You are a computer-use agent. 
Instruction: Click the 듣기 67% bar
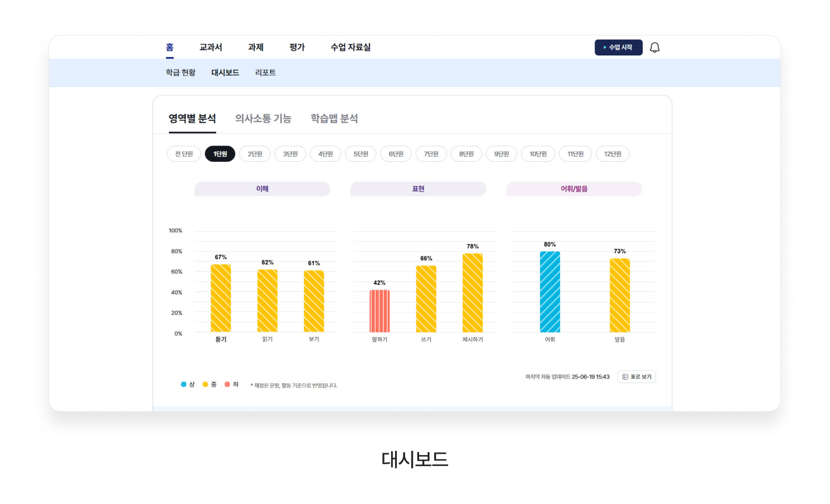[221, 298]
